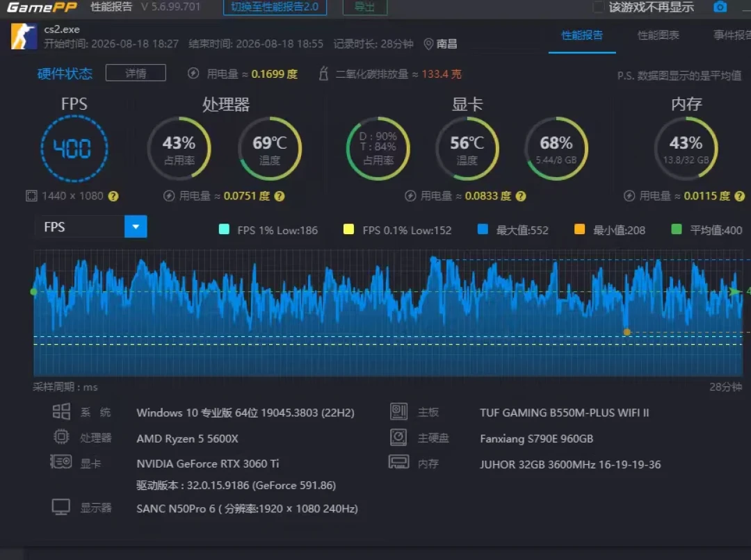Click the help icon next to 0.0751 度
Image resolution: width=751 pixels, height=560 pixels.
(280, 196)
